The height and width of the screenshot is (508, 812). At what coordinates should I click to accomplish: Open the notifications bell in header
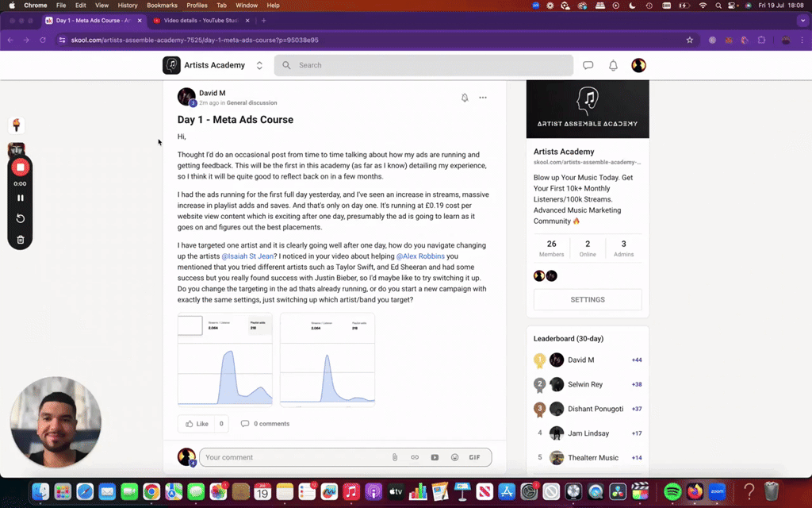tap(613, 65)
